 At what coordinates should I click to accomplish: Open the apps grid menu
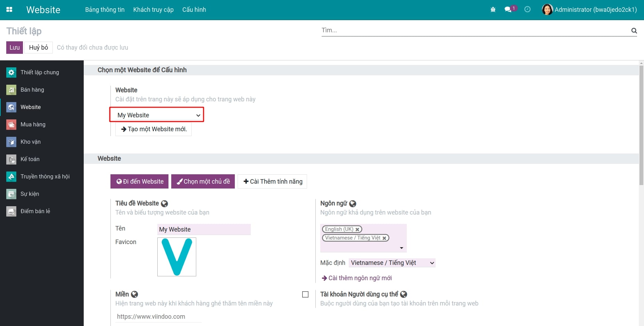[9, 9]
